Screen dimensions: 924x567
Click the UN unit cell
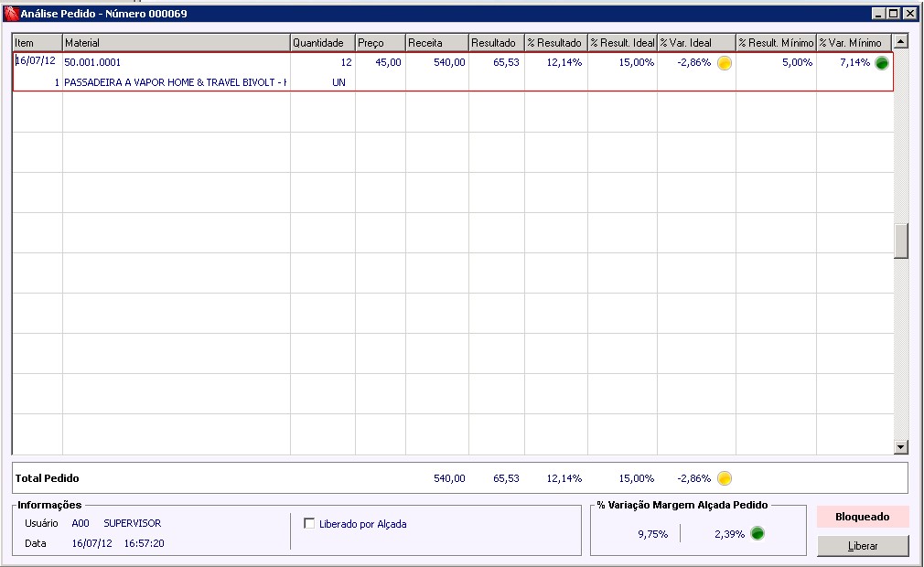[338, 82]
